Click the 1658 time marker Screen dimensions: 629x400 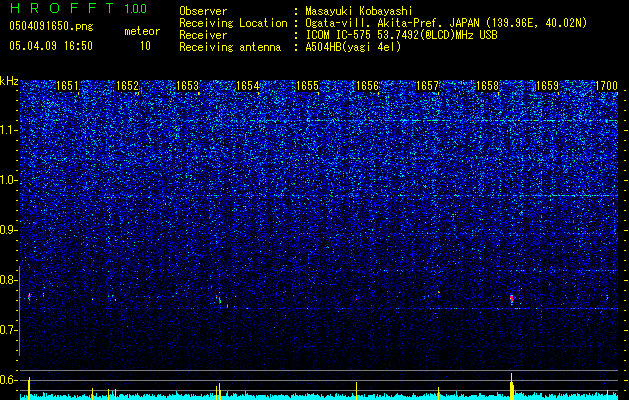487,86
